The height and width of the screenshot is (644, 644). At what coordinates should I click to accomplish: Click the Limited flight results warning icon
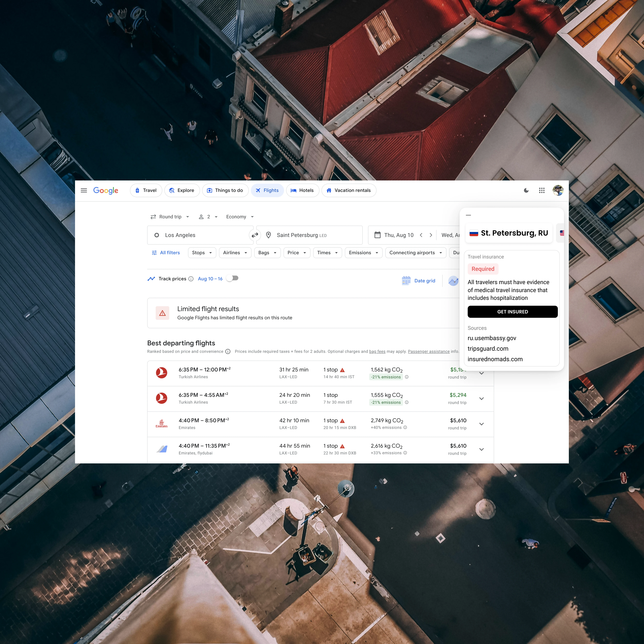(x=162, y=313)
